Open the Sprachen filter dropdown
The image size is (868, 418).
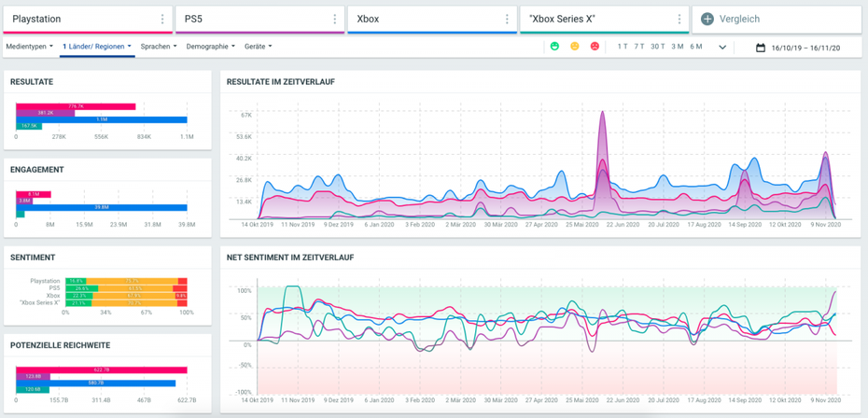point(159,47)
